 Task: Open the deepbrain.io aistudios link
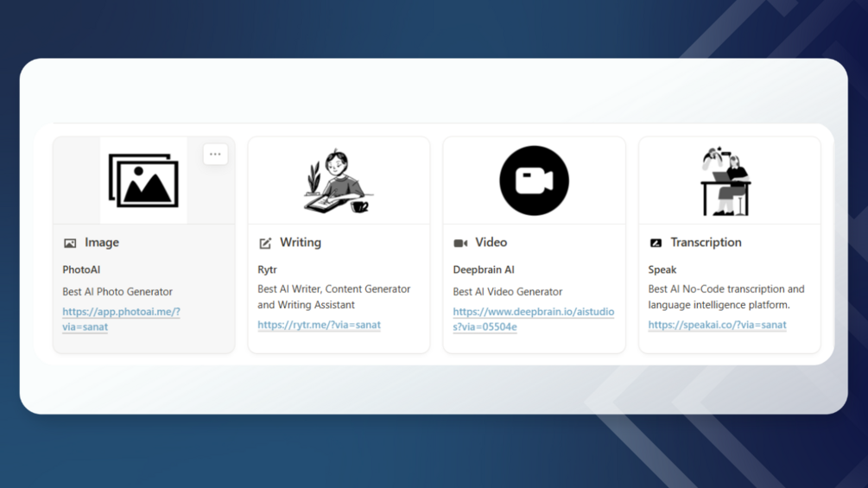pos(534,320)
